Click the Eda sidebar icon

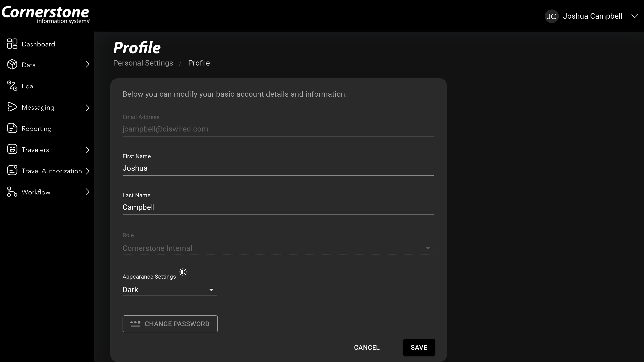[x=12, y=86]
